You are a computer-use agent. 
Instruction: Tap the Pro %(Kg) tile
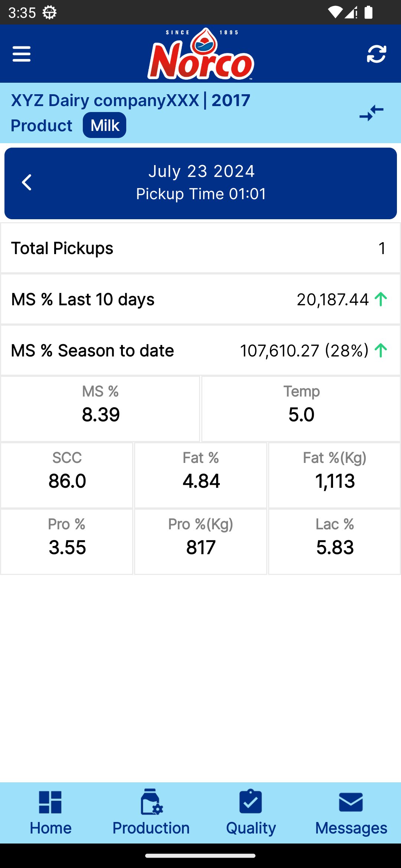click(x=201, y=542)
